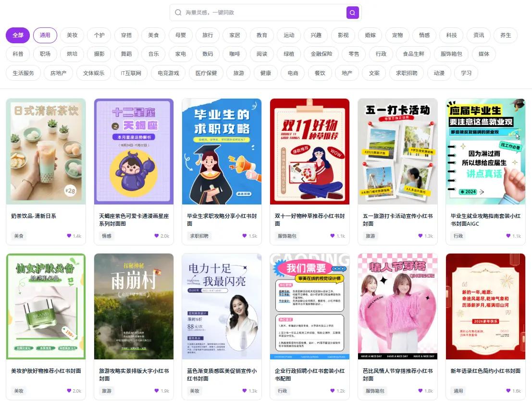Enable the 宠物 category filter chip
Viewport: 532px width, 408px height.
coord(397,35)
